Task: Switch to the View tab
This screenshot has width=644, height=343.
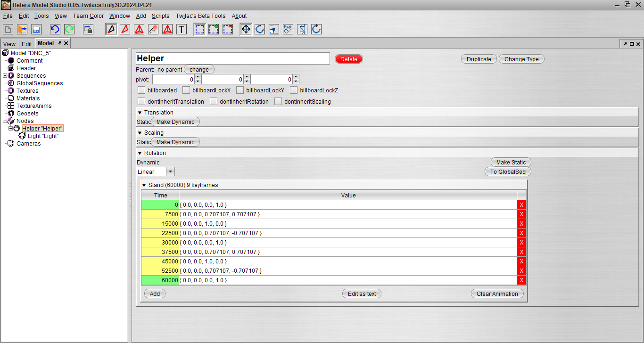Action: click(9, 44)
